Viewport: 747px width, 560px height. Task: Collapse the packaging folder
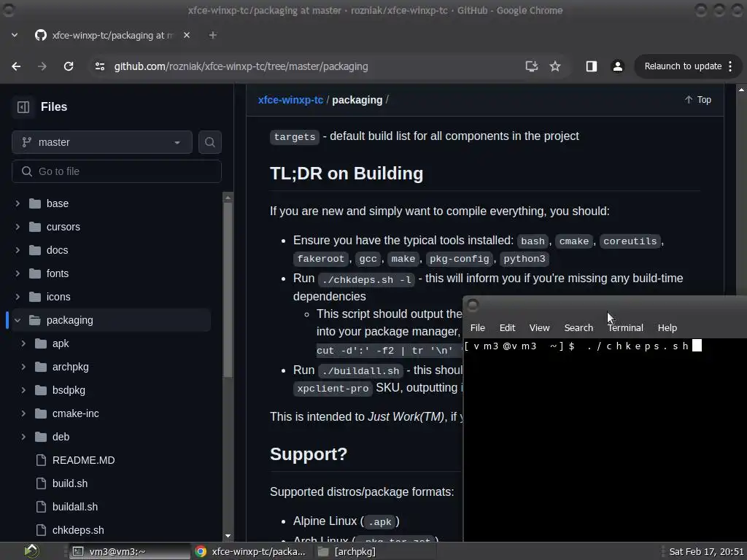pos(18,320)
